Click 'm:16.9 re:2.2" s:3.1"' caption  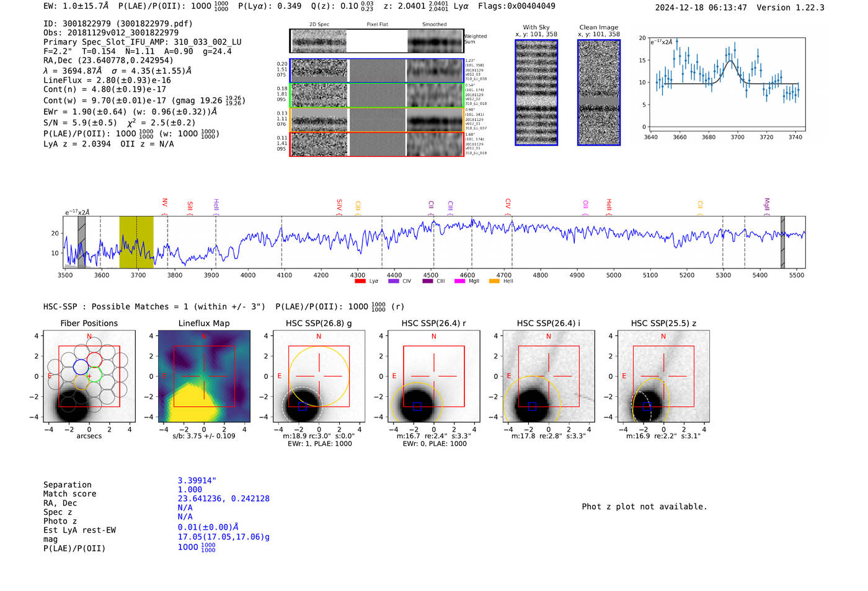663,436
